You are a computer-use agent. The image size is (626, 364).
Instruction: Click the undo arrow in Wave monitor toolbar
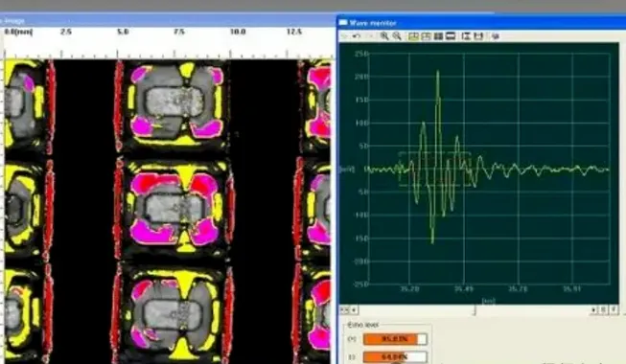357,36
